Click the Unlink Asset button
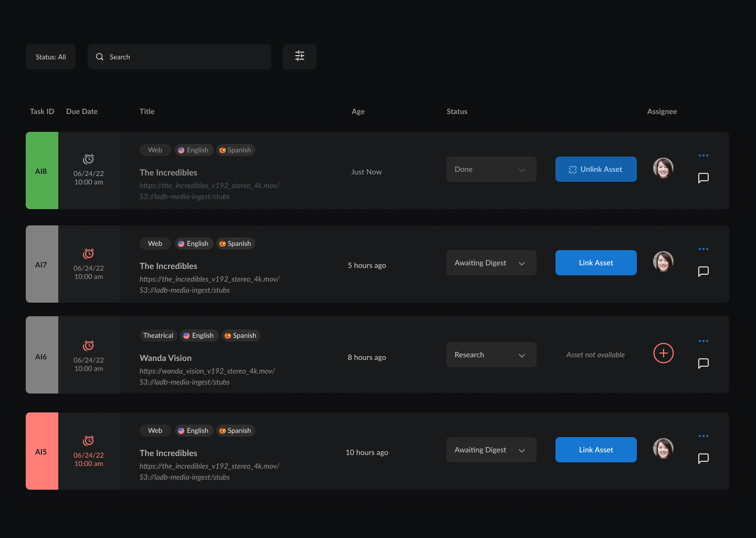The width and height of the screenshot is (756, 538). 596,169
